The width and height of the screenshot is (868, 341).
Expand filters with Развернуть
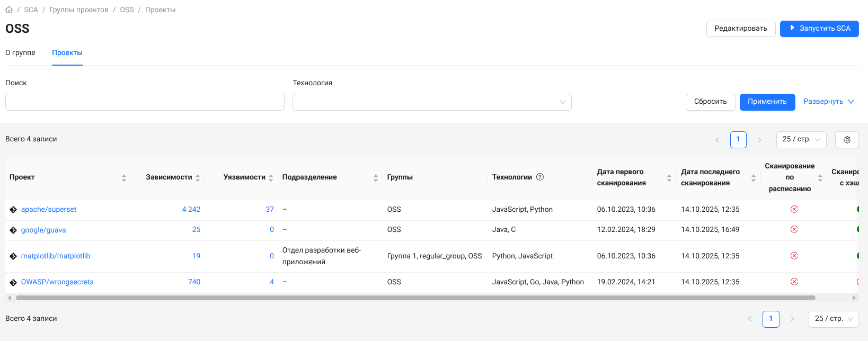[x=828, y=102]
